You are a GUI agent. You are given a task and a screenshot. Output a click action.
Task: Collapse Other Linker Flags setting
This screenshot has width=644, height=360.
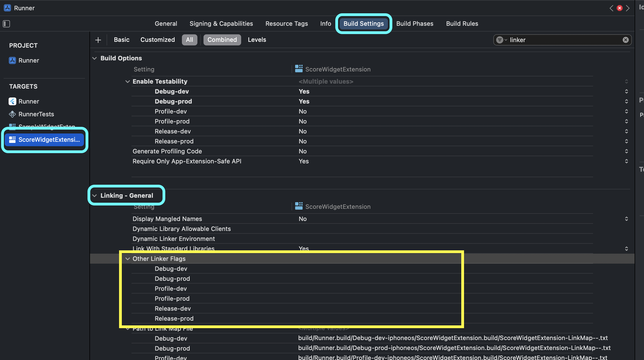pyautogui.click(x=128, y=259)
